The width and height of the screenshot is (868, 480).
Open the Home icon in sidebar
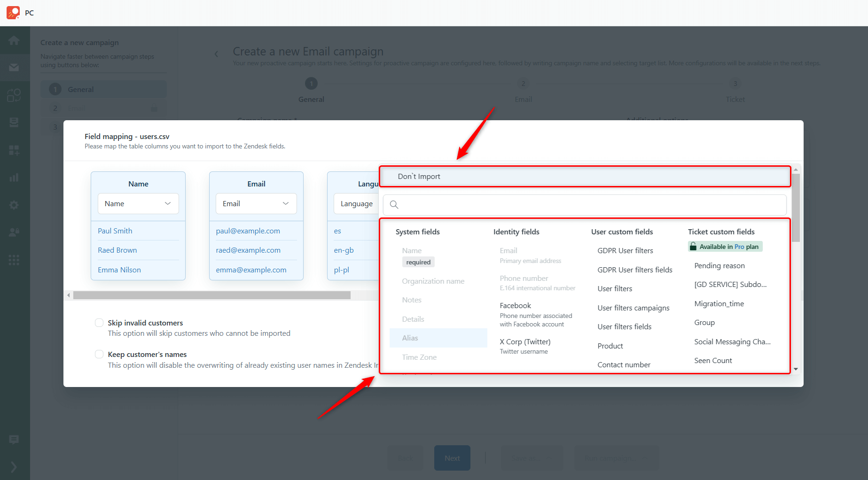14,40
